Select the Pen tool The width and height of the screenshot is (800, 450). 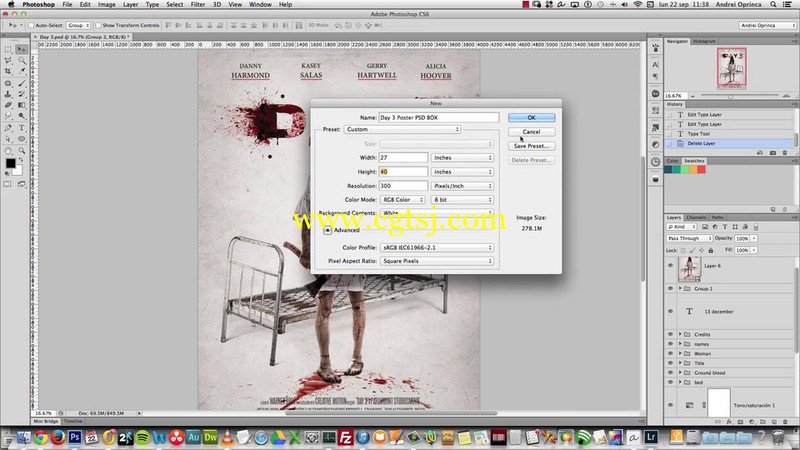pos(8,128)
